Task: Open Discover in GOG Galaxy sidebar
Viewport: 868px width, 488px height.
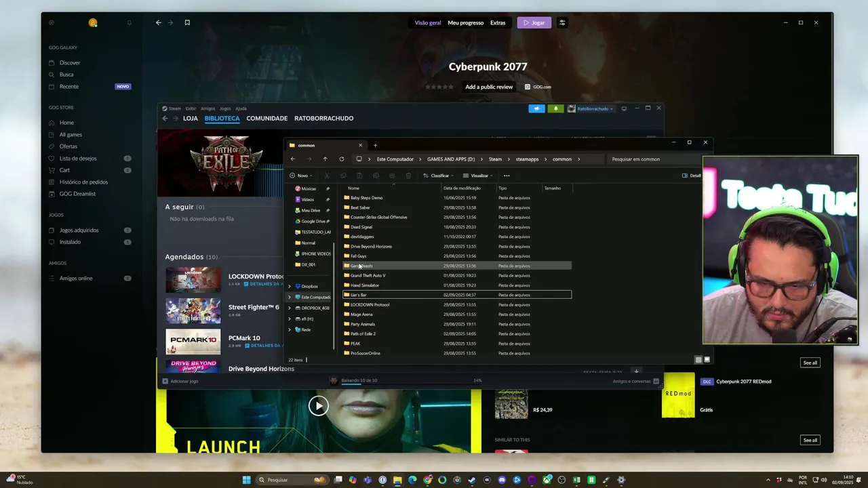Action: pos(70,62)
